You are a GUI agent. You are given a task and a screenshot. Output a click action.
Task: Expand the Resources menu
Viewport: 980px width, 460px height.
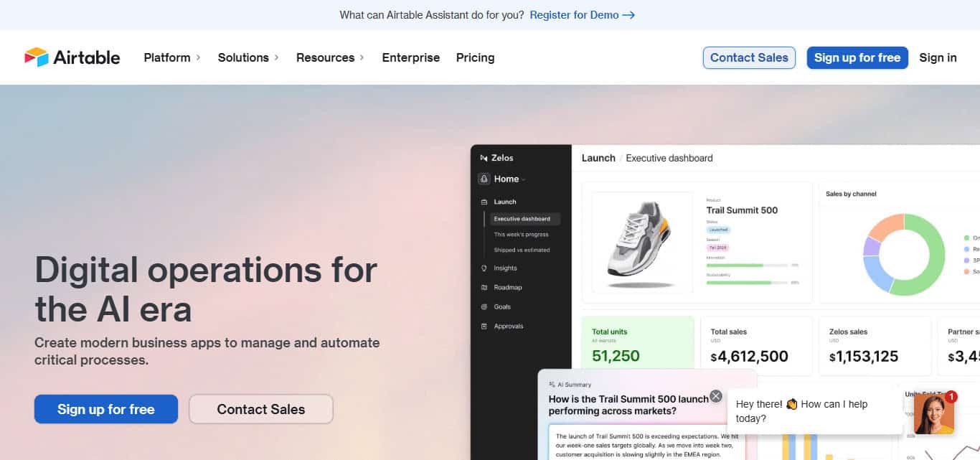pyautogui.click(x=330, y=57)
